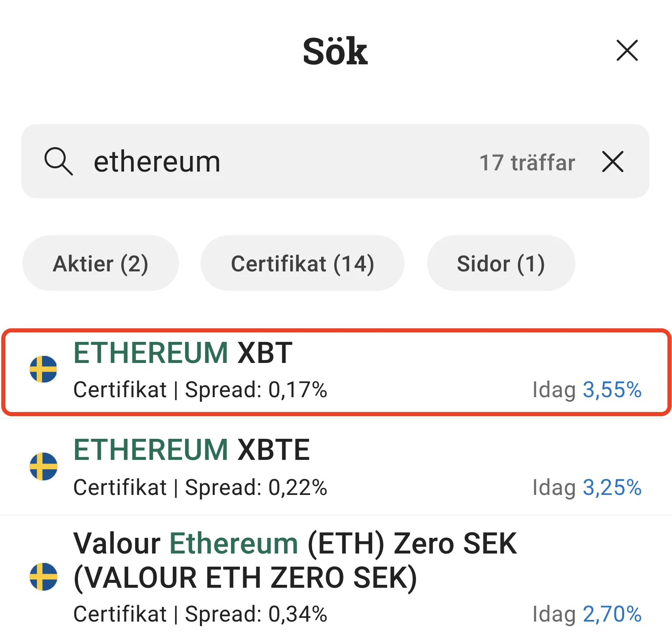Click today's 3,55% change value
672x636 pixels.
pos(612,390)
